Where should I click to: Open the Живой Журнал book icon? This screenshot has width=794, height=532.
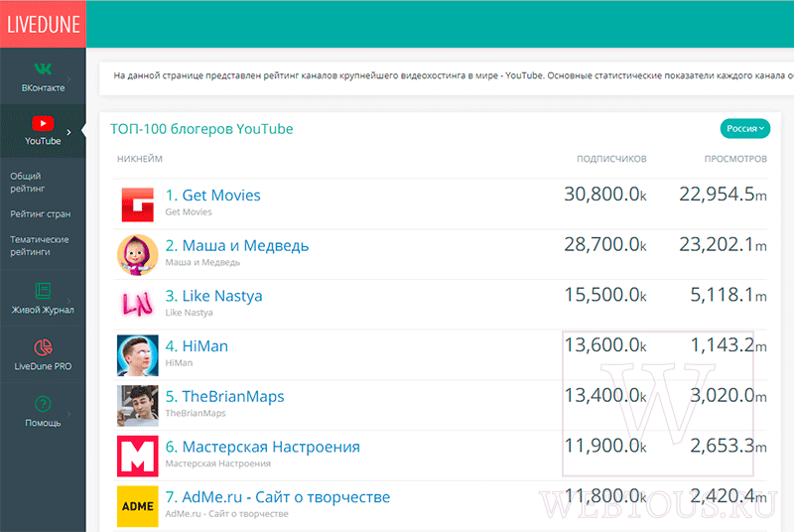click(43, 291)
